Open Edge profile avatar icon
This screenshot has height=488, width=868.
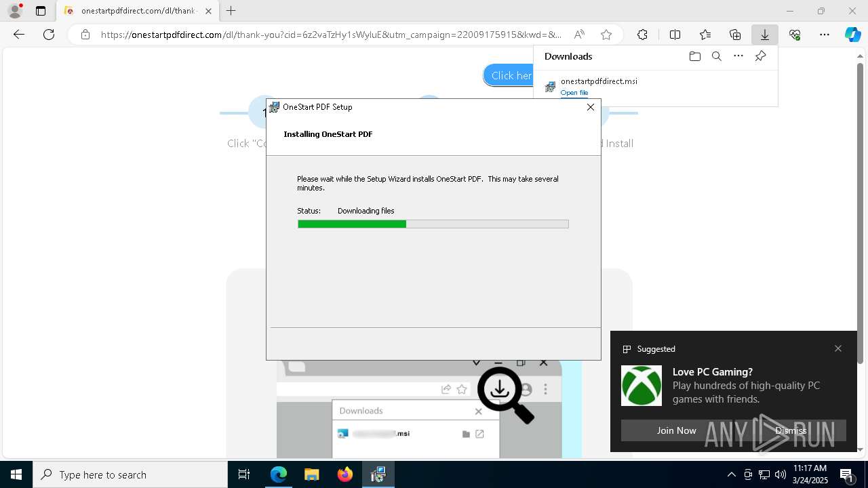pyautogui.click(x=14, y=11)
